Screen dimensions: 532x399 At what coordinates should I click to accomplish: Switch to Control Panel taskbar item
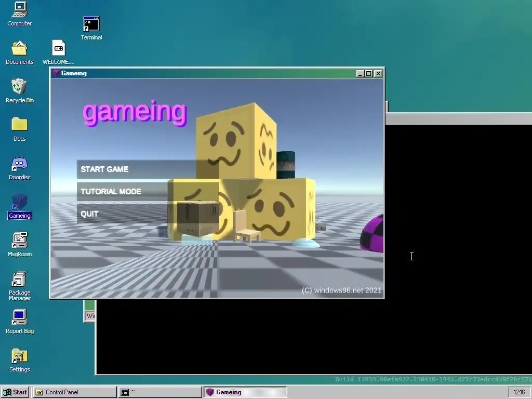pos(75,392)
